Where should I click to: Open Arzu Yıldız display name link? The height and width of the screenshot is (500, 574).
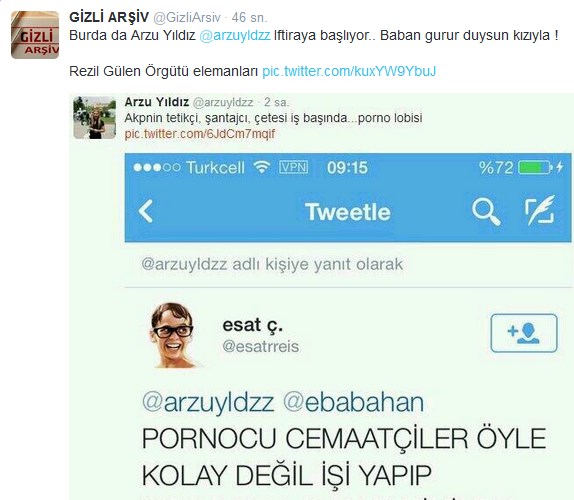[x=157, y=102]
